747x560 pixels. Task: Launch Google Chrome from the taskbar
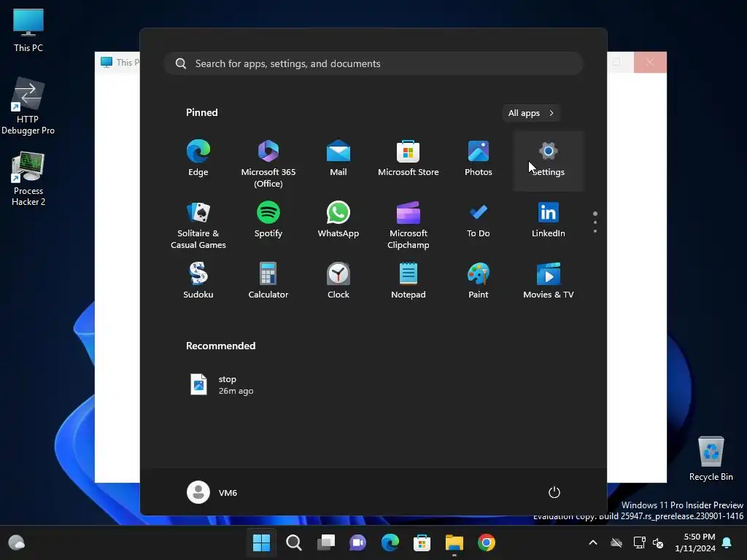coord(487,542)
